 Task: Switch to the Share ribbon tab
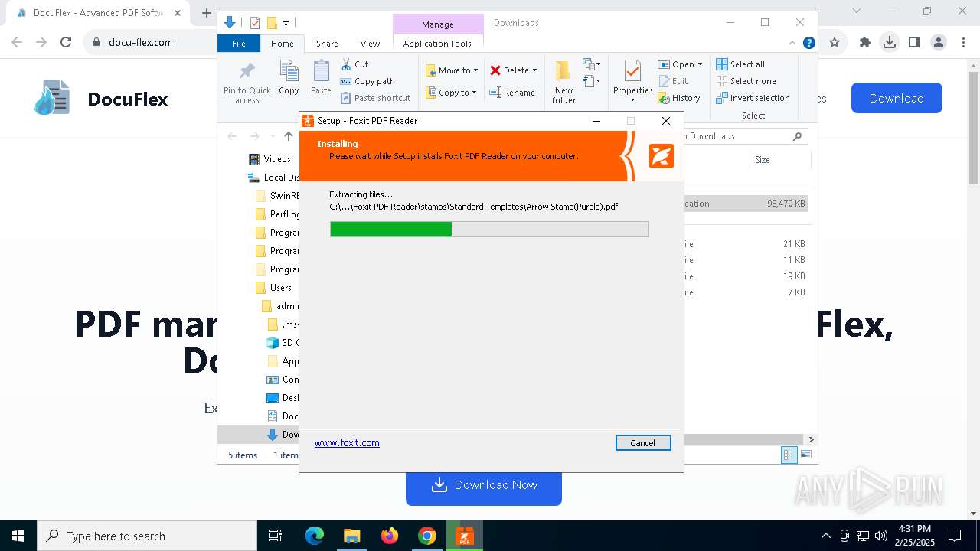point(327,44)
